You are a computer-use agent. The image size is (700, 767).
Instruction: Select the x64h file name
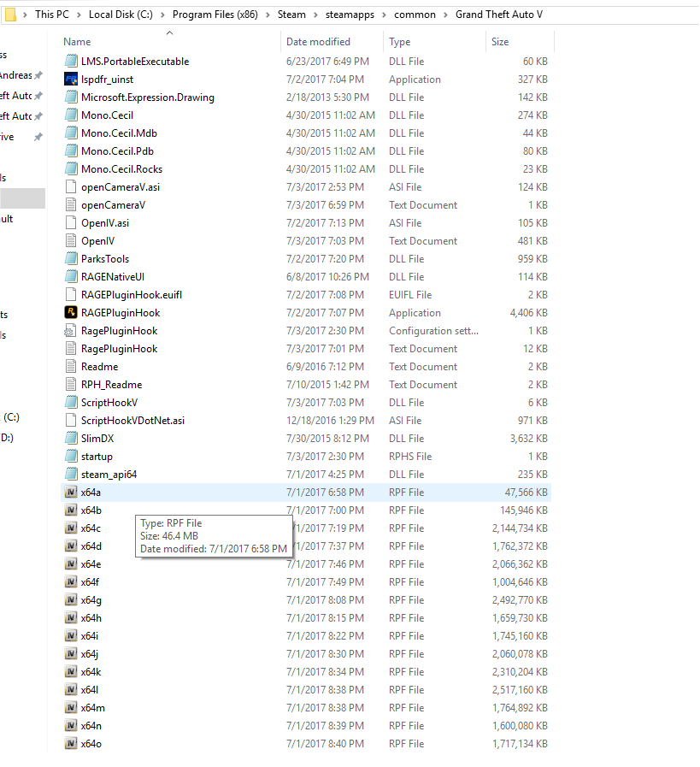pyautogui.click(x=91, y=618)
